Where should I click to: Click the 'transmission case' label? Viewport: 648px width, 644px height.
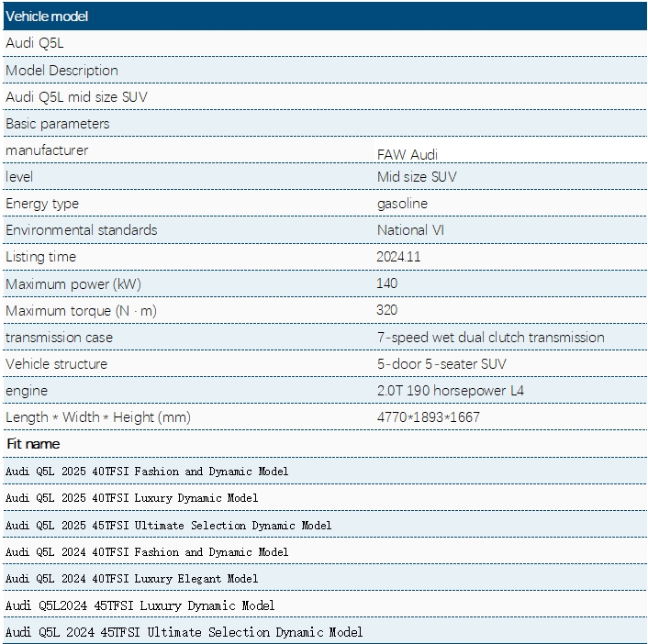[x=59, y=338]
